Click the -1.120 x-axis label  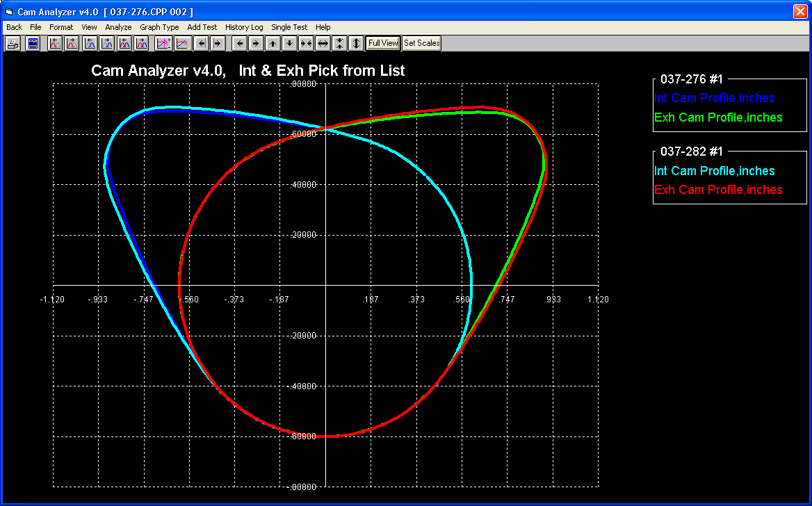click(52, 300)
